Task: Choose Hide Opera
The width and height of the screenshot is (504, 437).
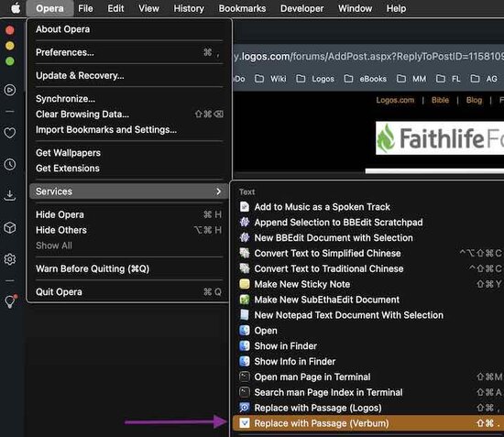Action: click(x=129, y=214)
